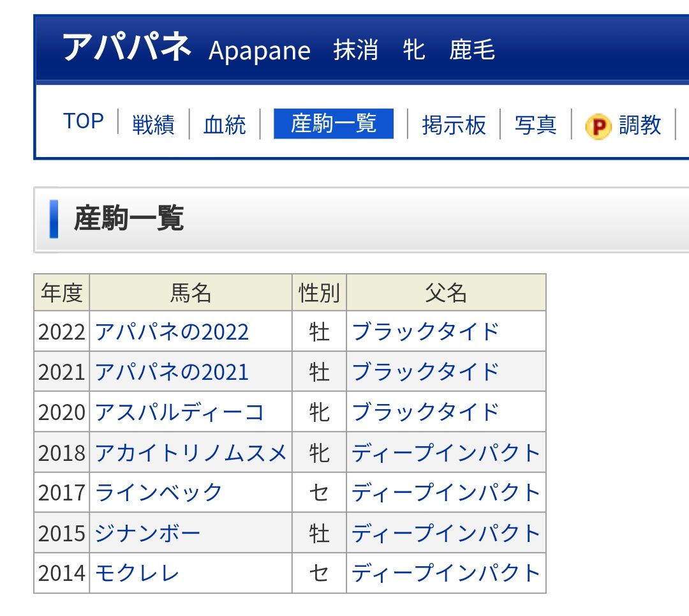Click the 牡 sex cell in 2022 row
Screen dimensions: 689x616
[319, 331]
